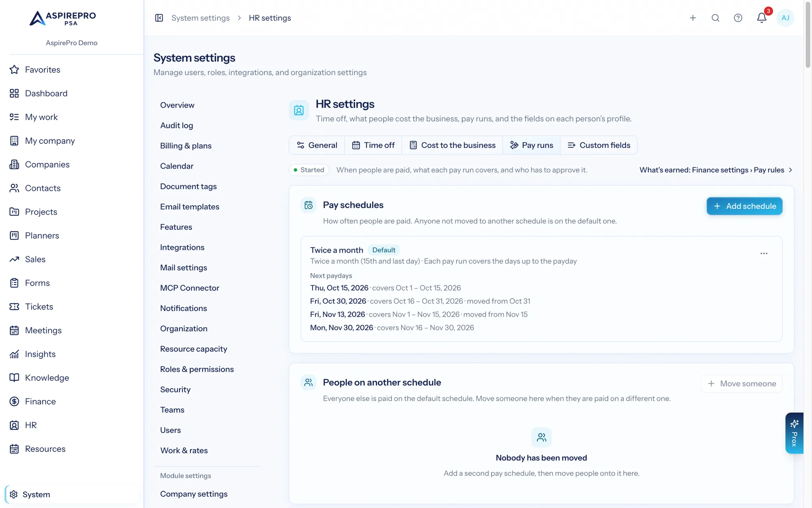Follow Finance settings Pay rules link

(x=716, y=170)
